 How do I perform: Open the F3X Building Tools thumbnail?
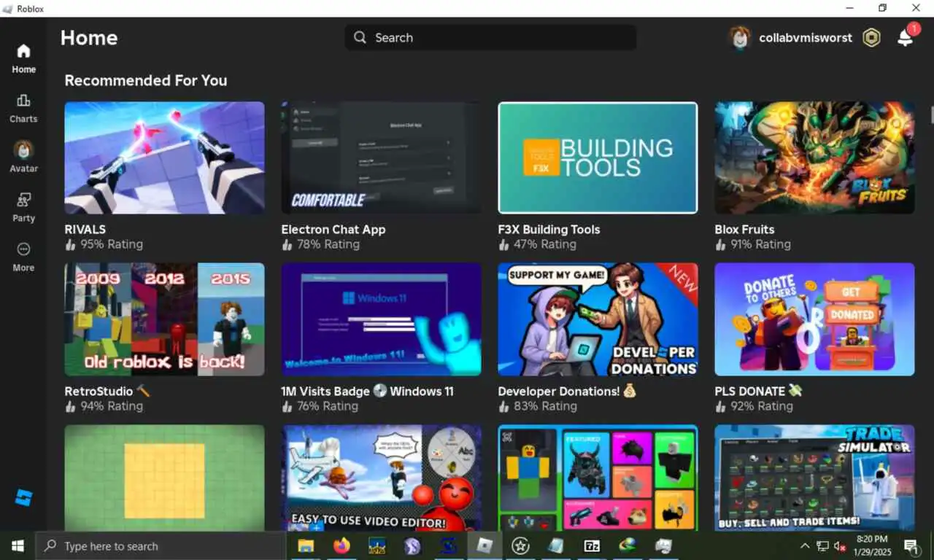(x=598, y=157)
